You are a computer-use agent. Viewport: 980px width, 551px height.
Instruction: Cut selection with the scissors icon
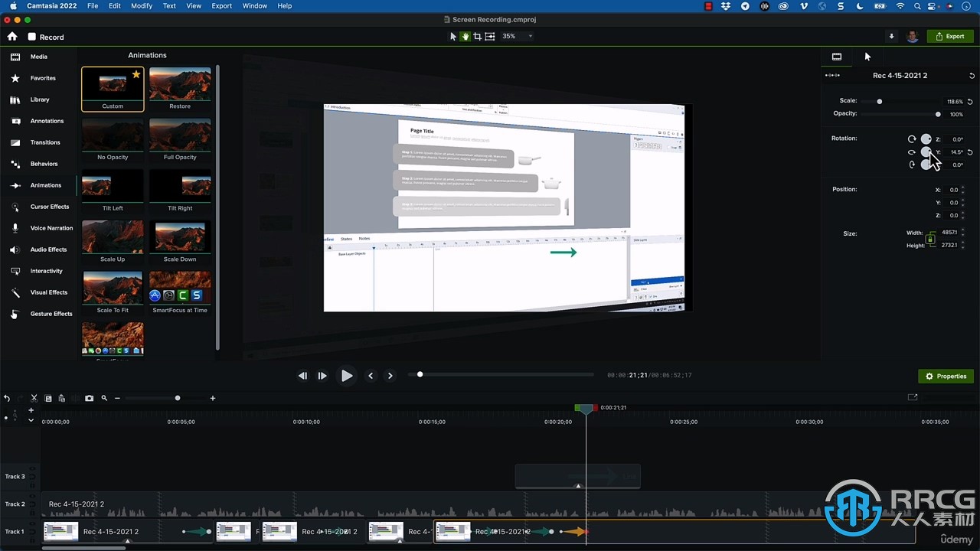(x=34, y=398)
